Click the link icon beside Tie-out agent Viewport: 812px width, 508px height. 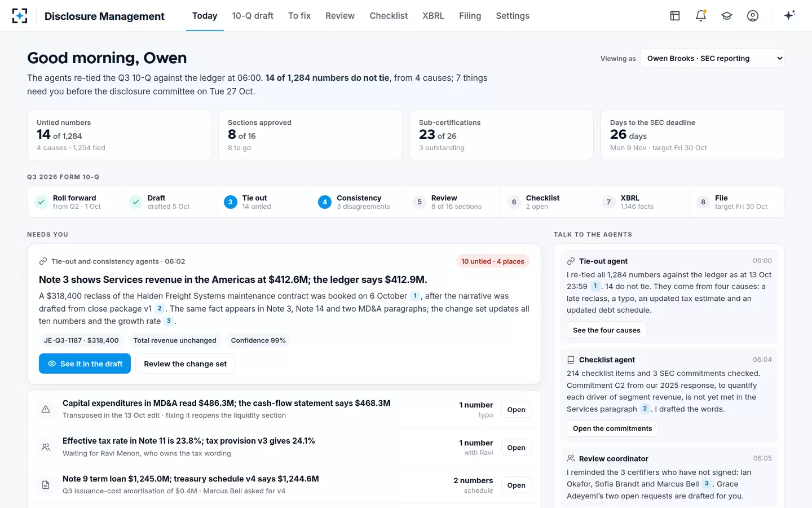[x=571, y=261]
